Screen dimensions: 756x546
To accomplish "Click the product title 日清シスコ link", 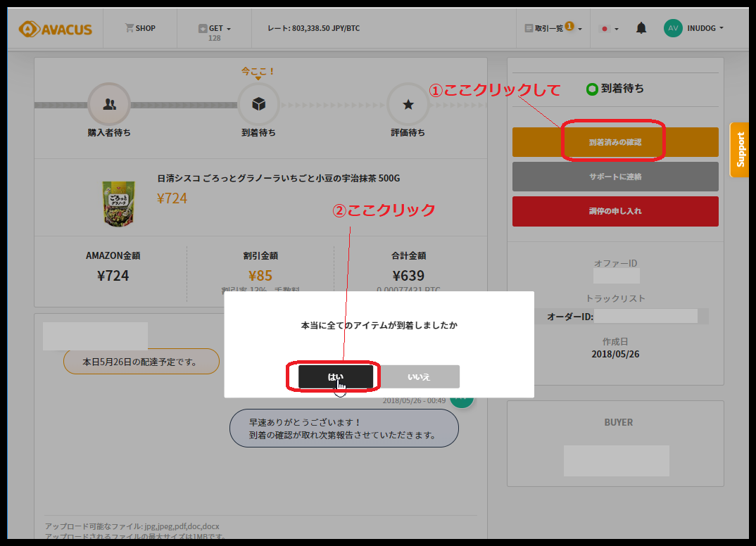I will point(278,179).
